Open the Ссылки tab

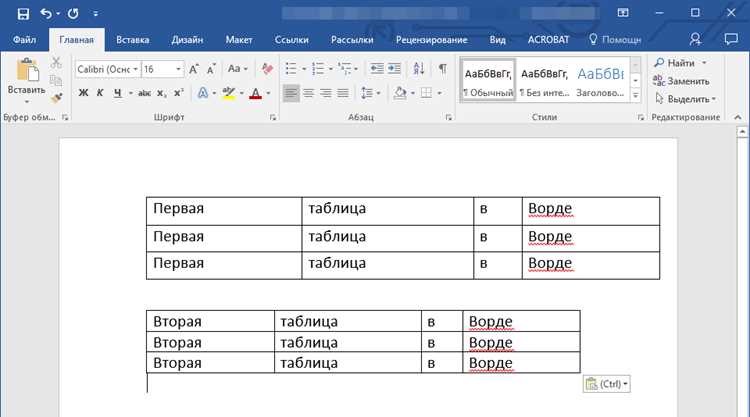[x=291, y=40]
